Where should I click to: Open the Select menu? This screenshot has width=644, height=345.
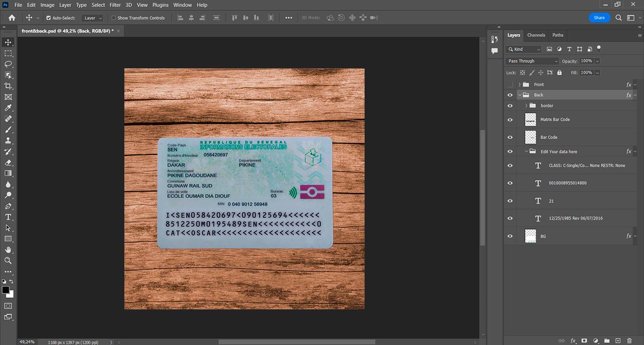98,5
